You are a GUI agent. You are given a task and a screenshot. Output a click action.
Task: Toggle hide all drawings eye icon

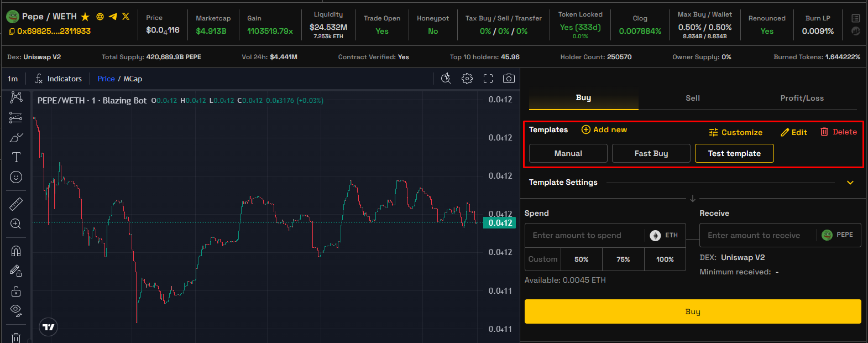point(16,310)
